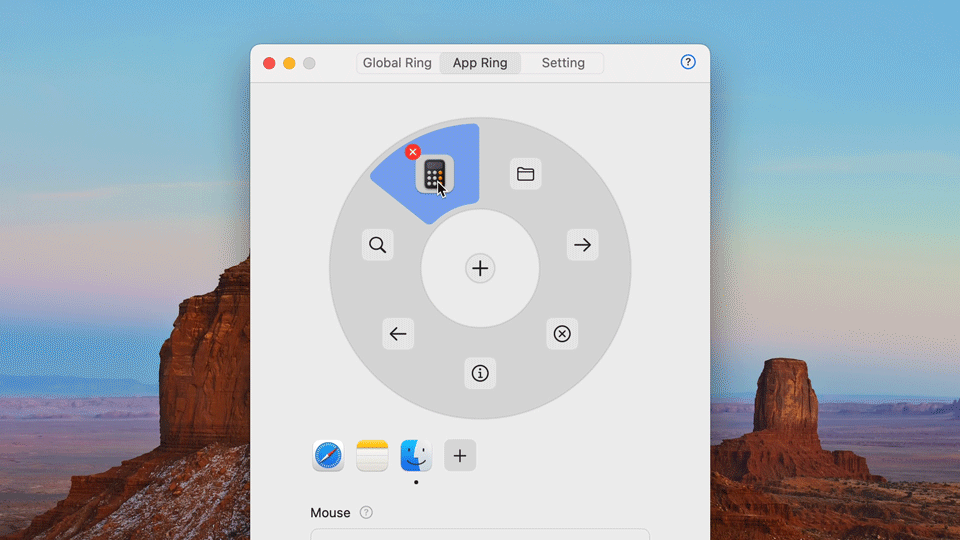This screenshot has width=960, height=540.
Task: Minimize the window with the yellow button
Action: [289, 63]
